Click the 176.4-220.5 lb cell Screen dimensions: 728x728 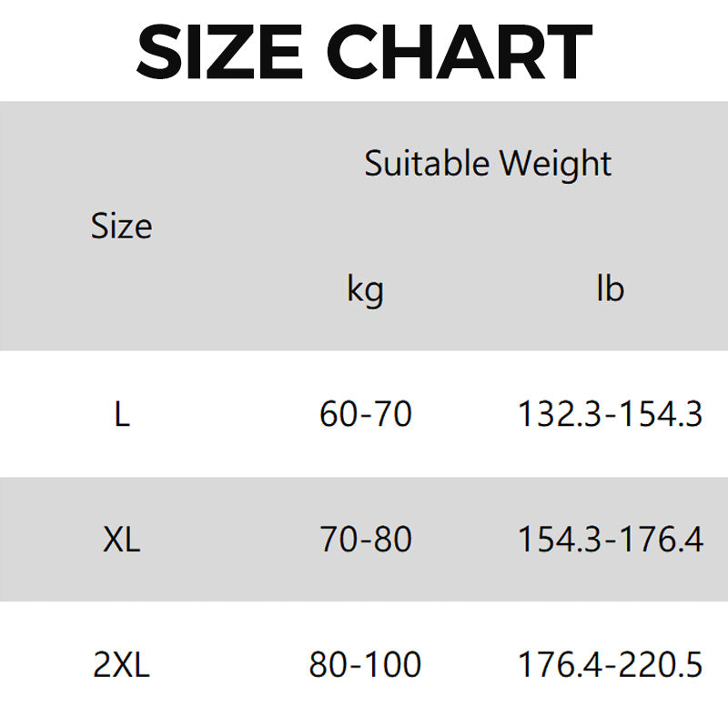click(x=610, y=666)
